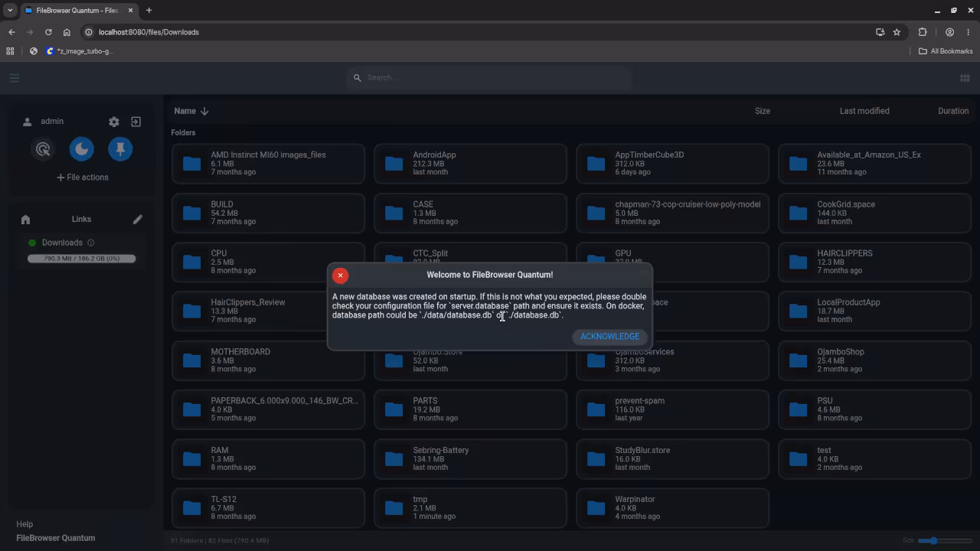Open the settings gear next to admin

pyautogui.click(x=114, y=122)
